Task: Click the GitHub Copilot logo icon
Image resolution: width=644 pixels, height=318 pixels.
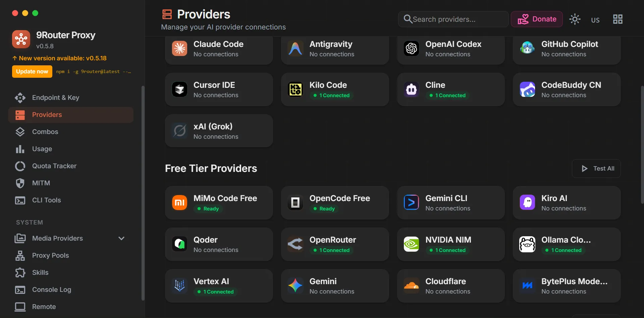Action: coord(527,49)
